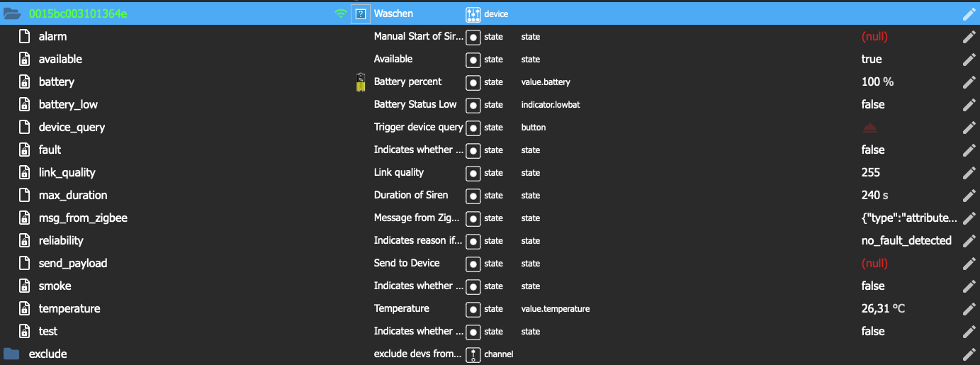The image size is (980, 365).
Task: Click the null value of send_payload
Action: 874,263
